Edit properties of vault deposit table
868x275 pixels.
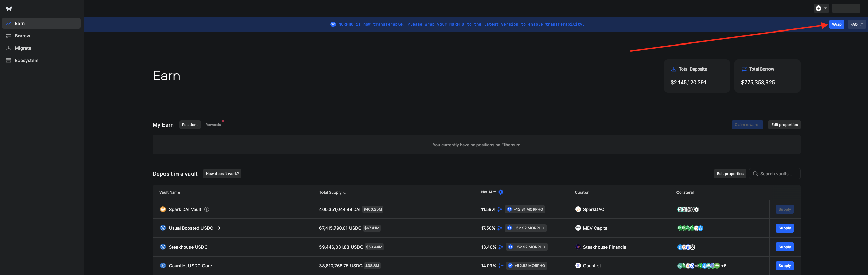point(730,174)
